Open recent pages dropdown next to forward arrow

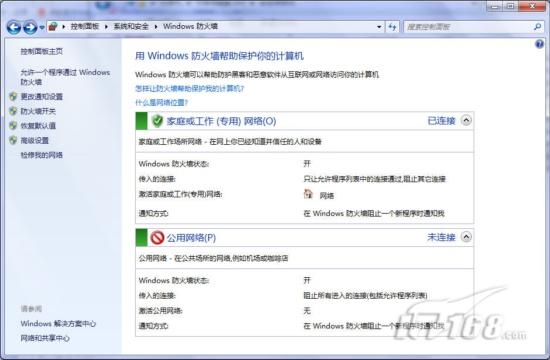42,27
